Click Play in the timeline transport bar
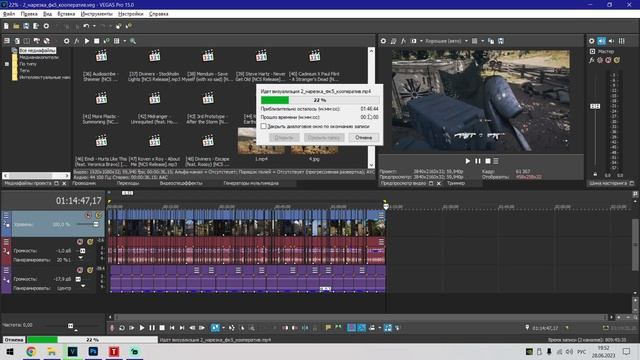 tap(142, 328)
